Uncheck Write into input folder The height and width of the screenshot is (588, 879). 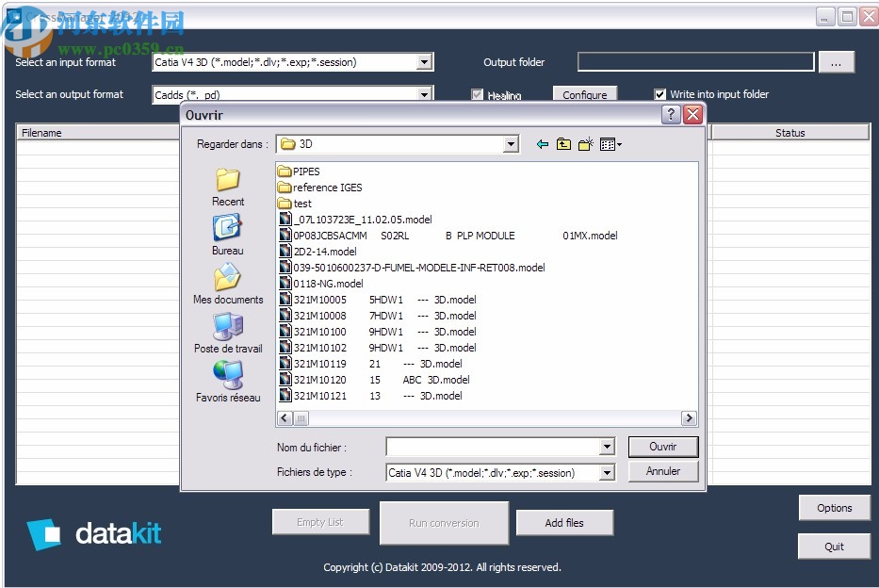coord(659,94)
